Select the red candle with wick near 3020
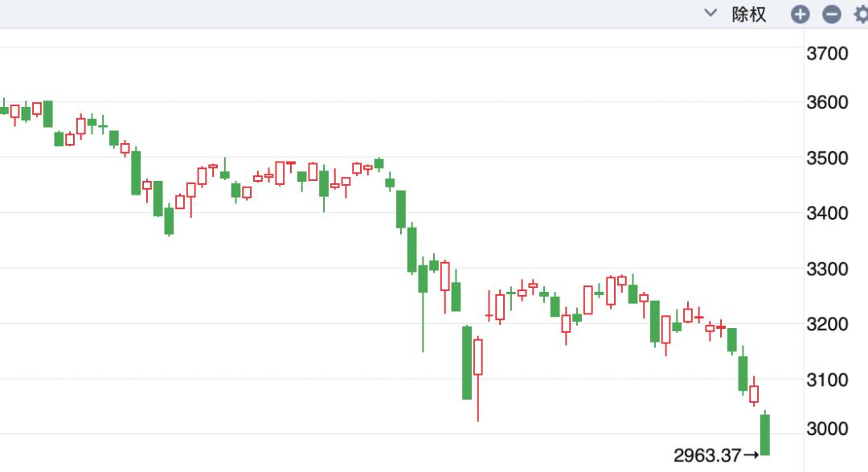Image resolution: width=868 pixels, height=472 pixels. (x=478, y=357)
